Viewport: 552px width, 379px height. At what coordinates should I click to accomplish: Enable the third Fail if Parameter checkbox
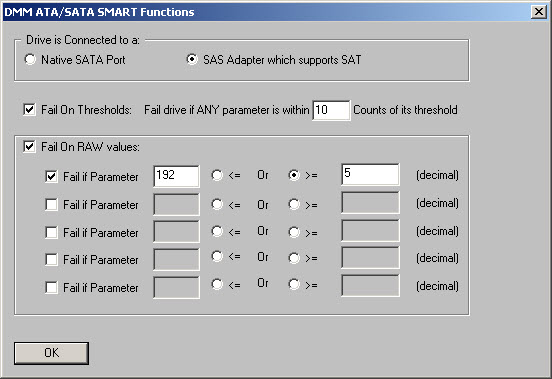[x=51, y=232]
